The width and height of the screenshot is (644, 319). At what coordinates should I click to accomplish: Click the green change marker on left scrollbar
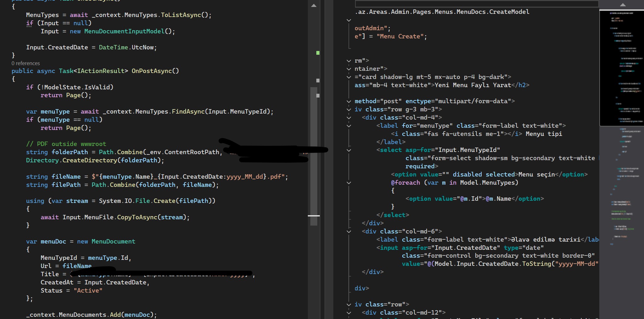pos(318,53)
